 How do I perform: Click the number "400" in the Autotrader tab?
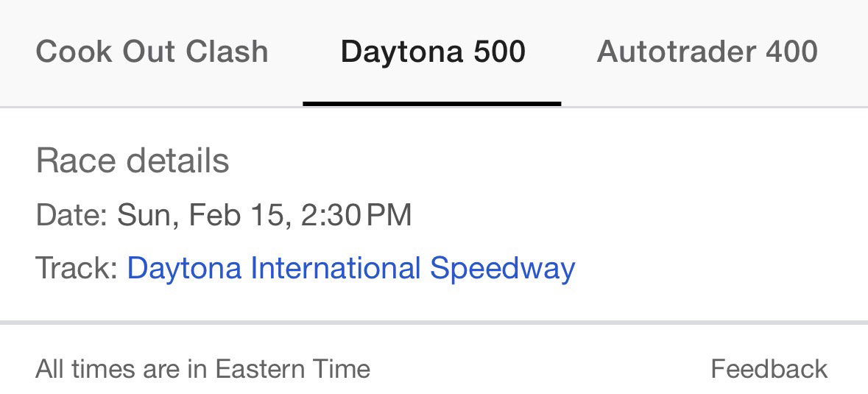coord(791,52)
